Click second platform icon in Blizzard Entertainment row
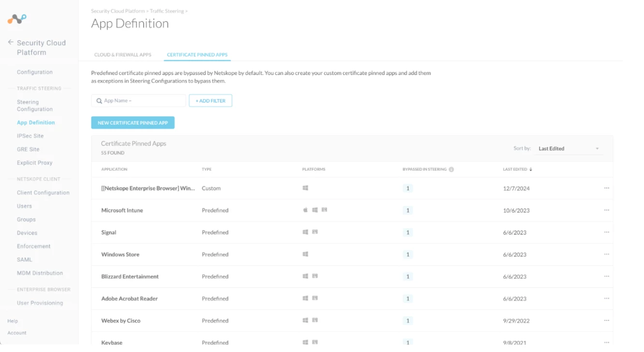Image resolution: width=644 pixels, height=352 pixels. click(x=315, y=276)
